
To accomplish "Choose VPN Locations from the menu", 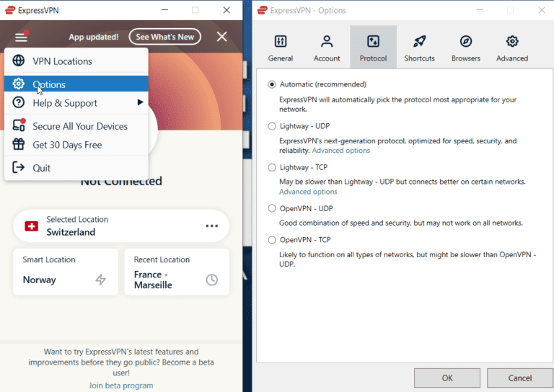I will tap(76, 61).
